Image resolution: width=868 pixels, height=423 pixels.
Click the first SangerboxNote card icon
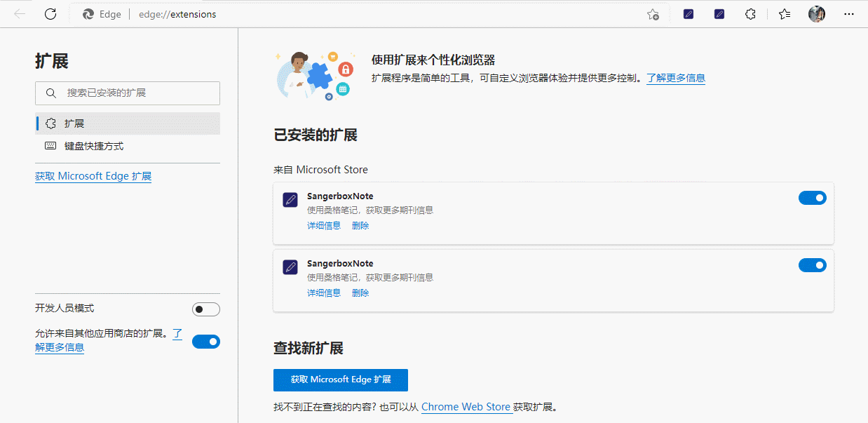pyautogui.click(x=290, y=200)
